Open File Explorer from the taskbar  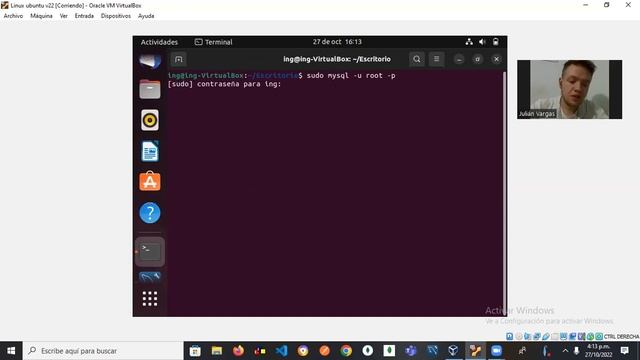point(217,351)
